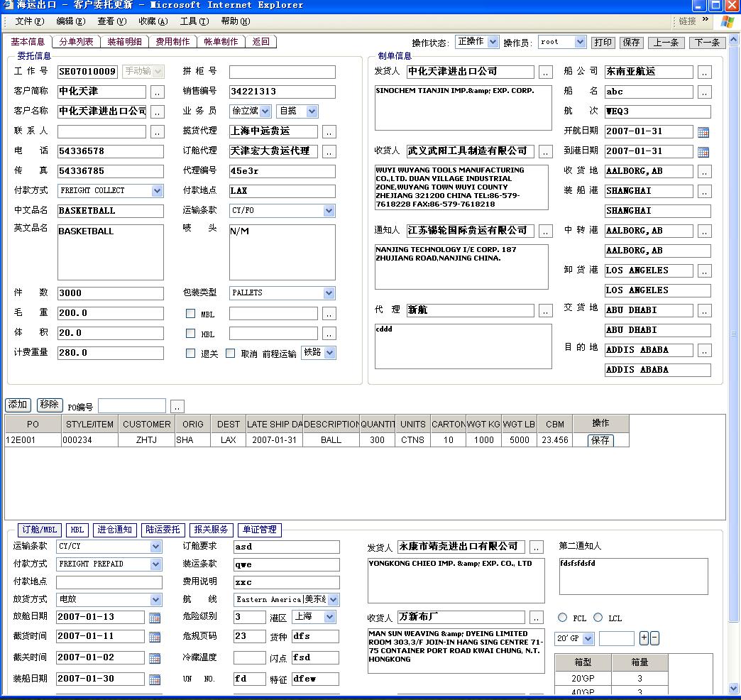The image size is (741, 700).
Task: Click lookup button next to 收货地
Action: pos(704,172)
